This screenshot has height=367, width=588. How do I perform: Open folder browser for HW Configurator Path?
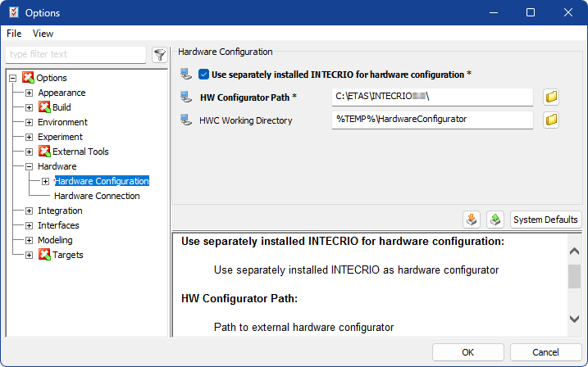coord(551,97)
